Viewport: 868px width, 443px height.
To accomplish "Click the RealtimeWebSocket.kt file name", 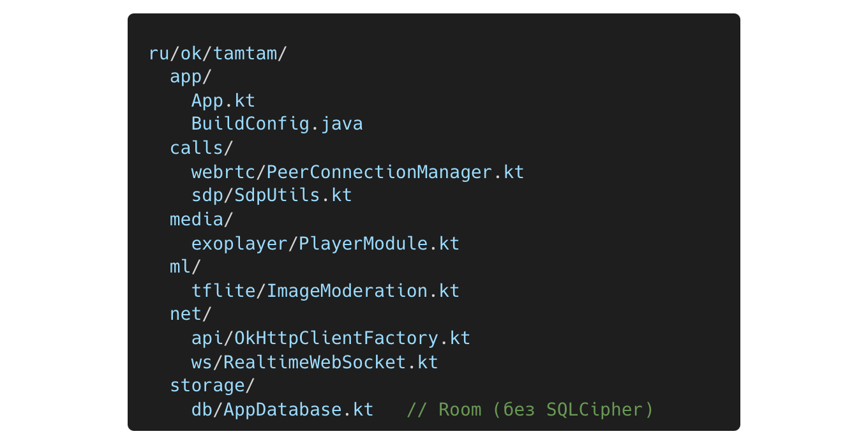I will (331, 362).
